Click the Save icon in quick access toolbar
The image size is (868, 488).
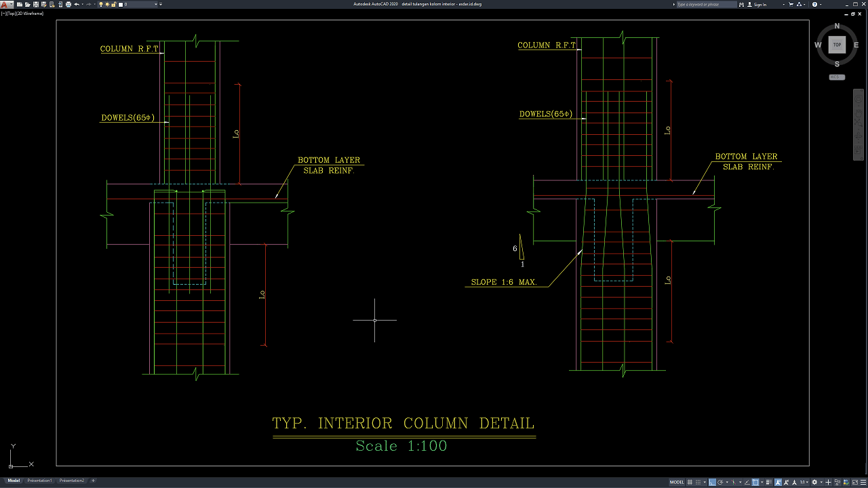tap(36, 4)
